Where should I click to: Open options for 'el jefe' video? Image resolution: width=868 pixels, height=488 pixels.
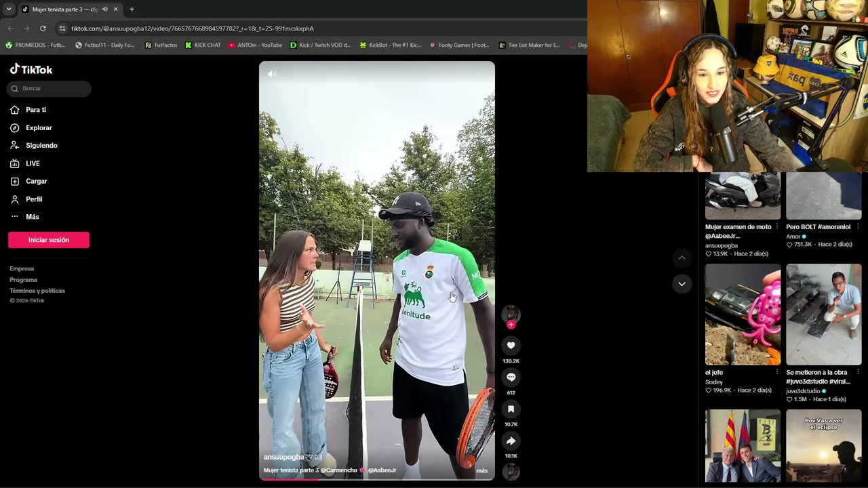tap(777, 372)
